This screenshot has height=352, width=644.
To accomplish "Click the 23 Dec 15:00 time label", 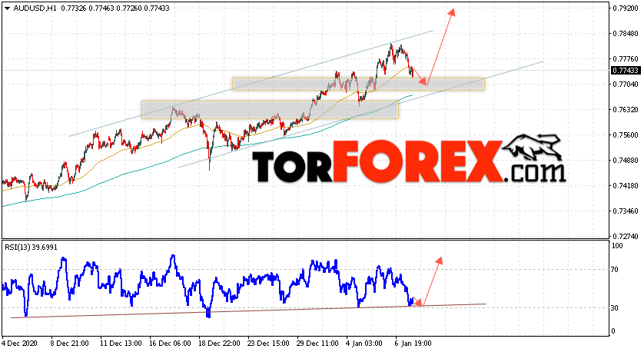I will (x=268, y=344).
